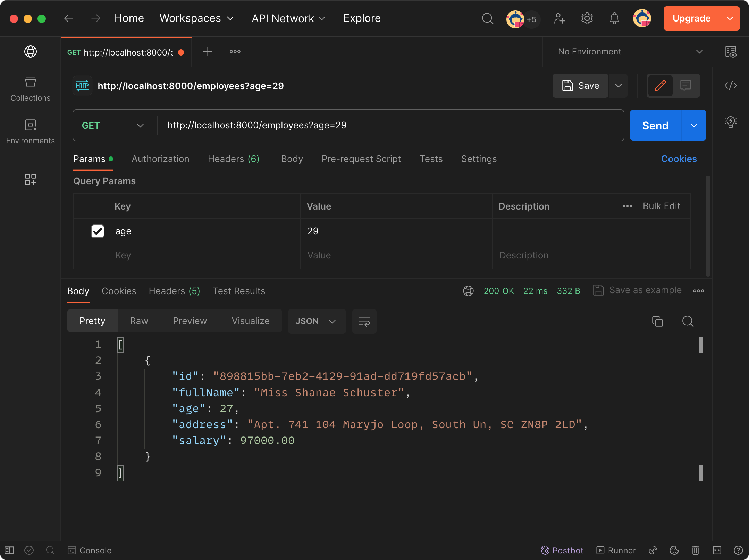Select the Raw response view tab

click(x=139, y=321)
